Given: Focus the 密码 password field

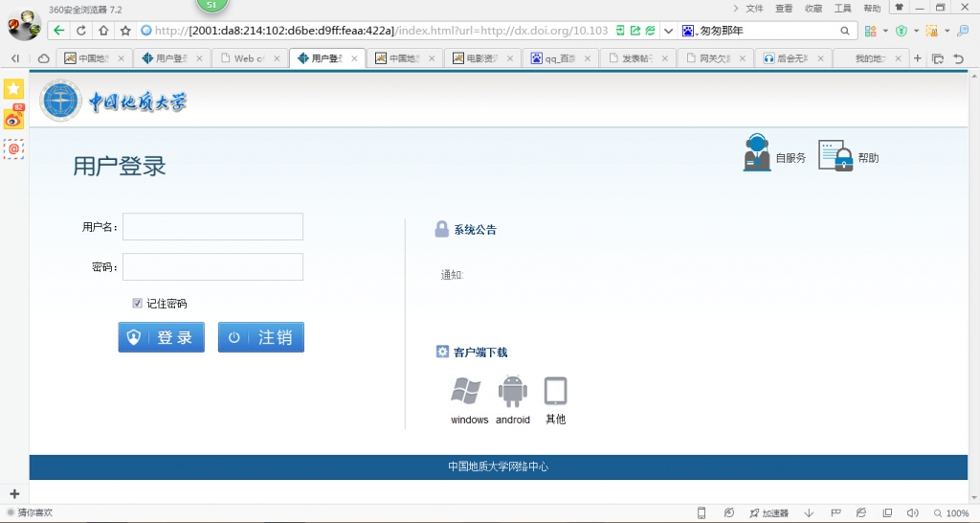Looking at the screenshot, I should coord(212,267).
